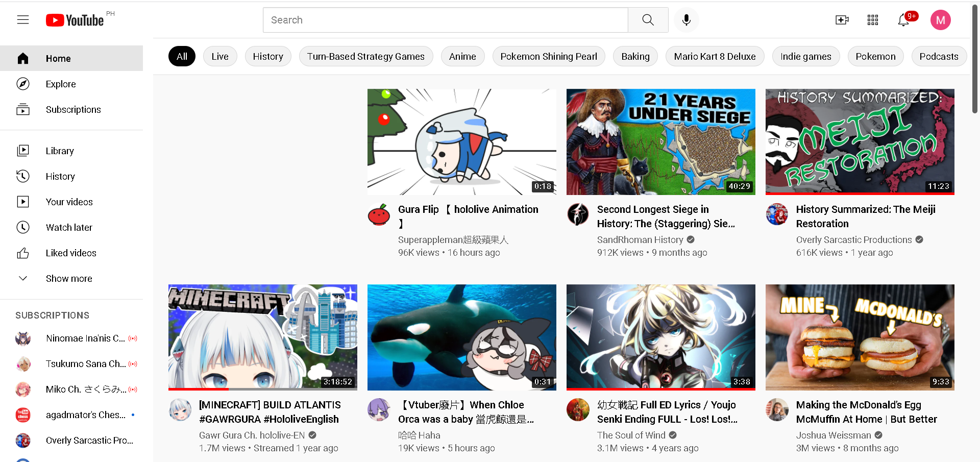This screenshot has height=462, width=980.
Task: Open the 21 Years Under Siege thumbnail
Action: (x=661, y=142)
